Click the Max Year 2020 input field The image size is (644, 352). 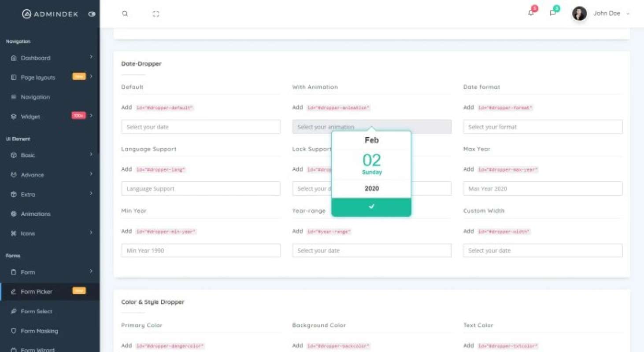pos(542,188)
